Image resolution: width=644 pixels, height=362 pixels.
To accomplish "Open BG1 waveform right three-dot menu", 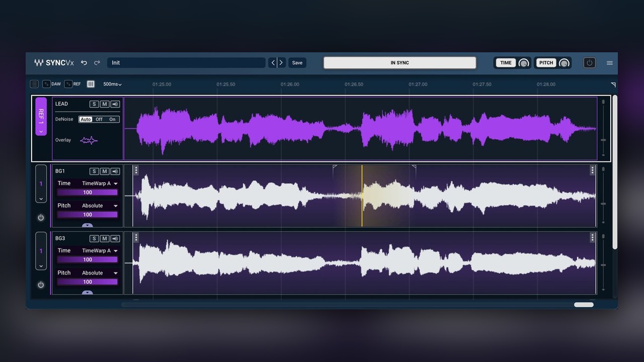I will (592, 170).
